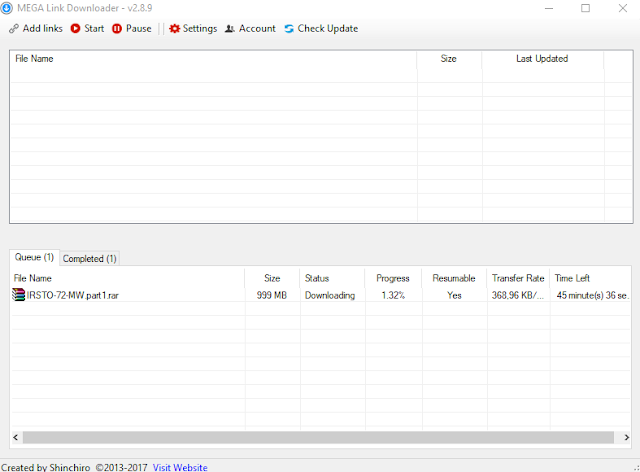
Task: Click the 45 minute(s) time left cell
Action: click(592, 295)
